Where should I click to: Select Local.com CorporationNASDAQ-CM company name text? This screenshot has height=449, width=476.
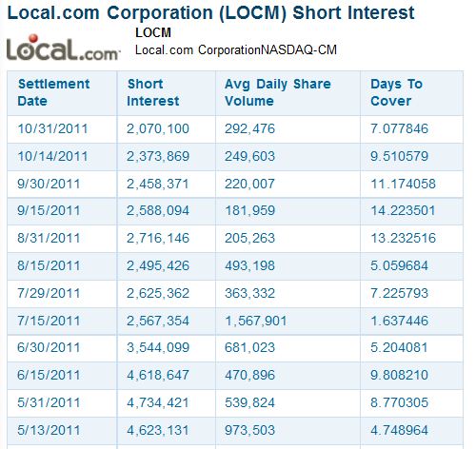236,50
